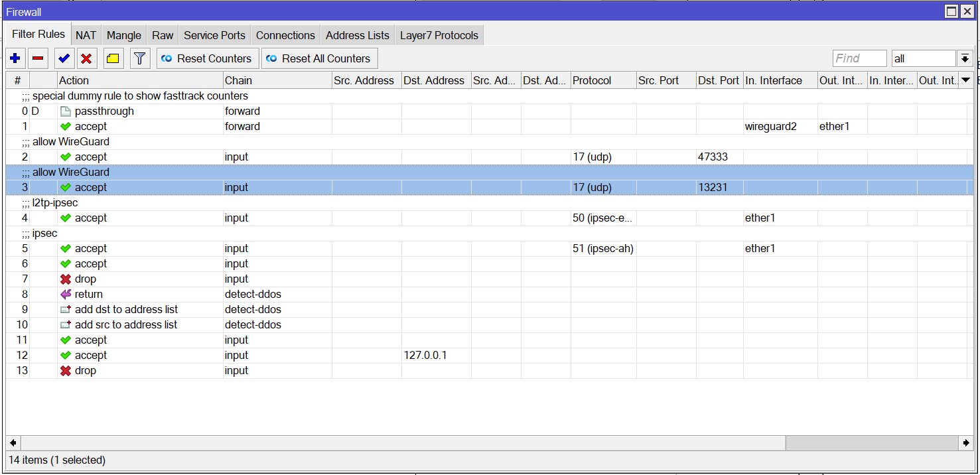Switch to the Mangle tab

click(x=124, y=36)
